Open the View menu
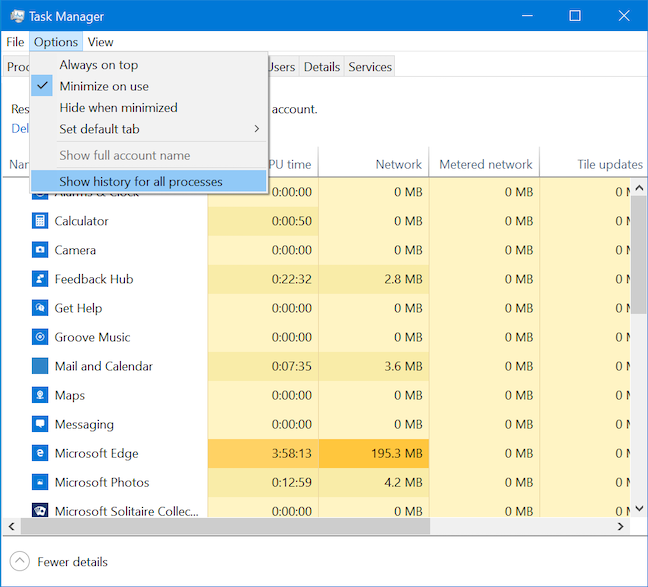The width and height of the screenshot is (648, 587). 100,42
